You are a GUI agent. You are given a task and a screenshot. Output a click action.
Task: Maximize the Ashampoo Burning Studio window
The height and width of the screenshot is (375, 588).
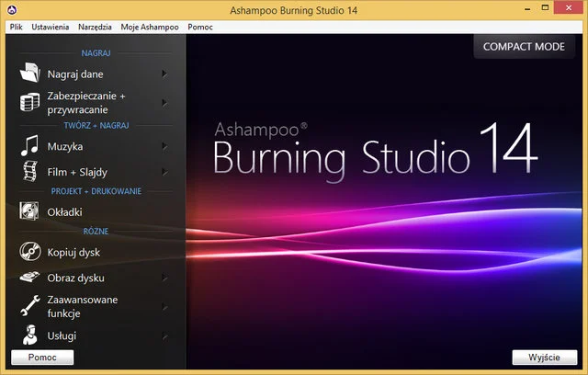tap(545, 8)
